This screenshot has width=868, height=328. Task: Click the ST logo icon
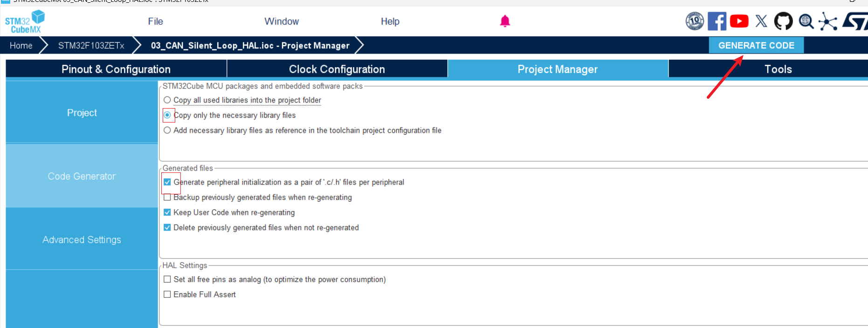point(855,21)
